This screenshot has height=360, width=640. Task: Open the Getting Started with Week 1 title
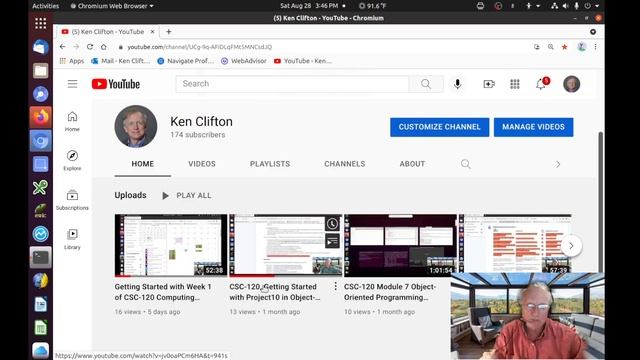(x=163, y=292)
